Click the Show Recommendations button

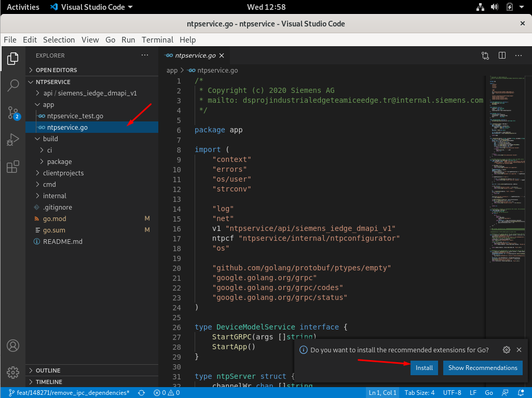point(483,368)
